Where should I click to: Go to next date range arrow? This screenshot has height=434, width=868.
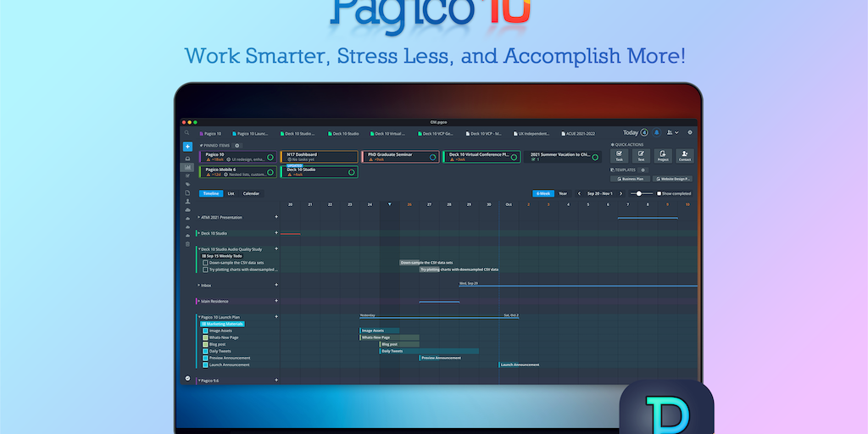pos(620,194)
